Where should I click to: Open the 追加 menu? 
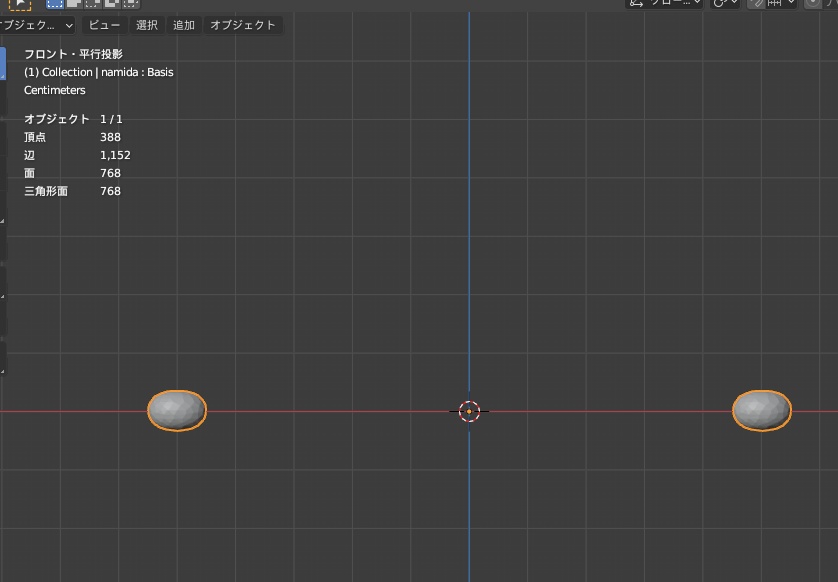[183, 25]
